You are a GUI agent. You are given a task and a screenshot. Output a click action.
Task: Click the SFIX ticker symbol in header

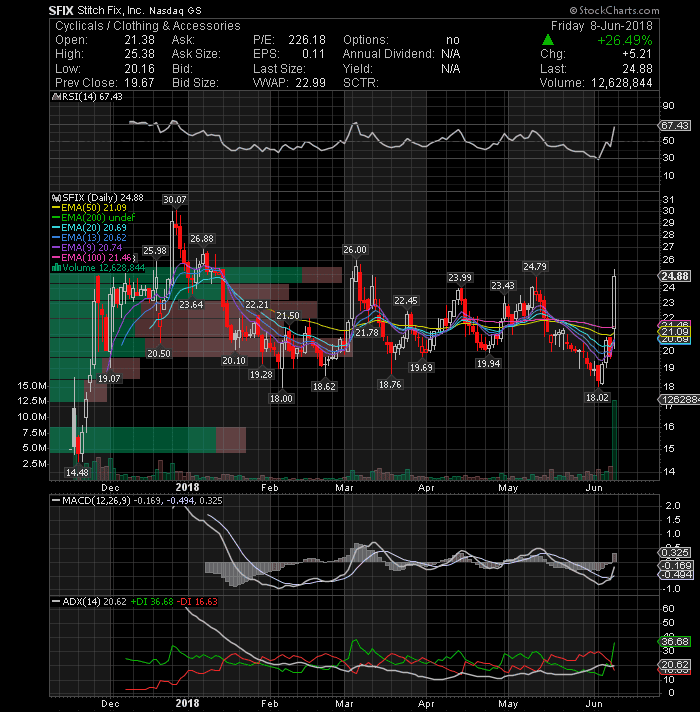61,10
